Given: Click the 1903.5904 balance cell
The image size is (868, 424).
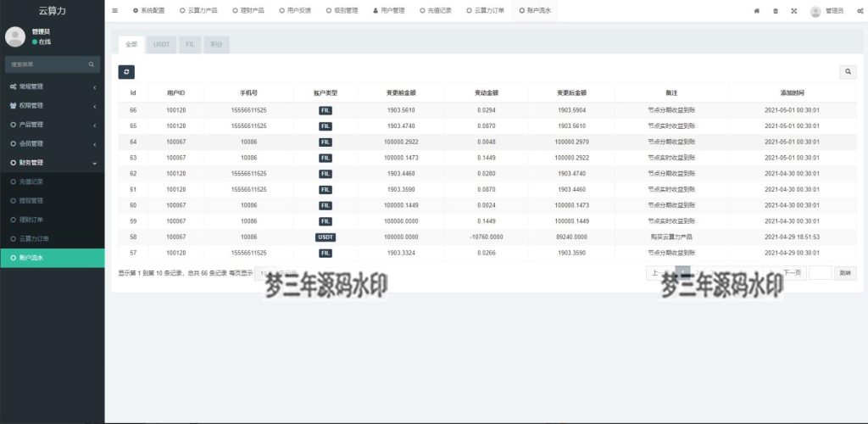Looking at the screenshot, I should [572, 110].
